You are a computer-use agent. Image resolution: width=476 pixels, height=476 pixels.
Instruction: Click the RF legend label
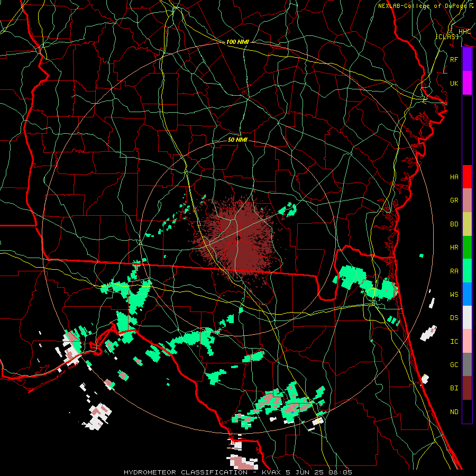(x=454, y=59)
